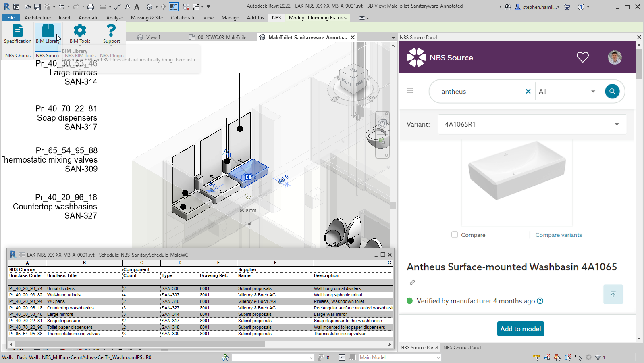Open the Collaborate ribbon tab
Viewport: 644px width, 363px height.
pos(183,18)
